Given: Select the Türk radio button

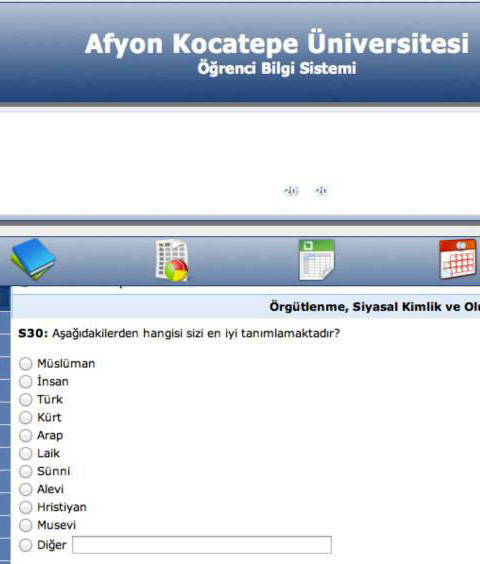Looking at the screenshot, I should tap(26, 400).
